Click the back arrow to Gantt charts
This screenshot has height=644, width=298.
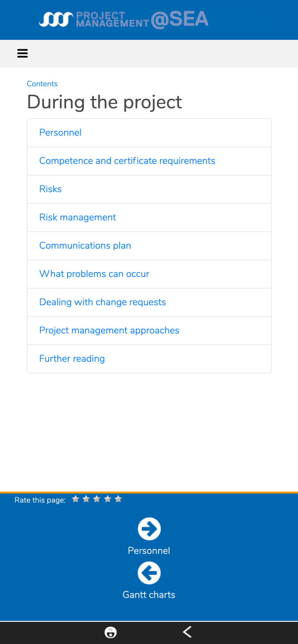149,573
